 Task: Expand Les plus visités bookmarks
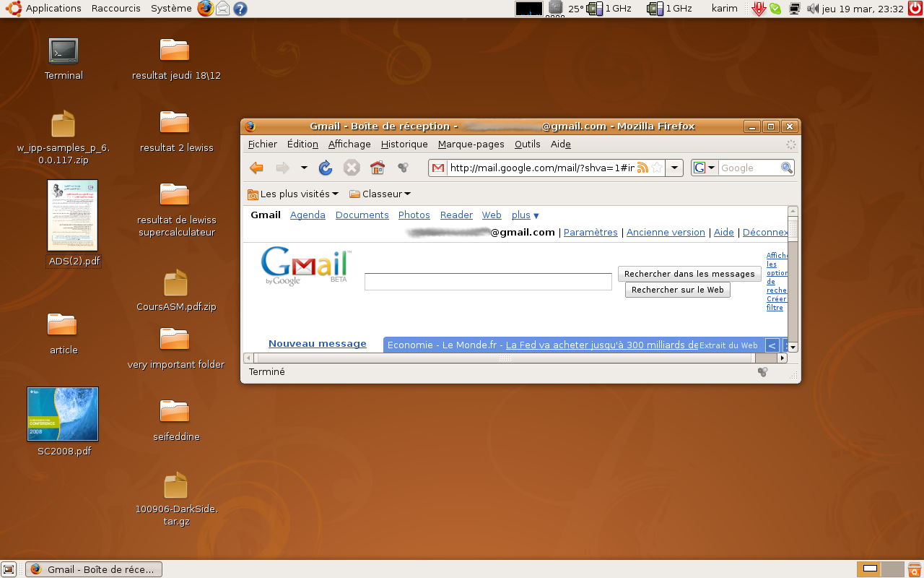point(293,194)
